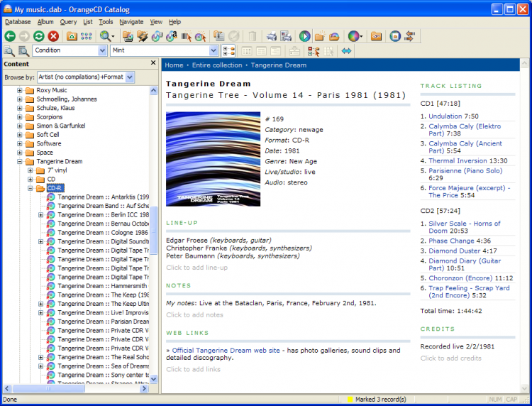Screen dimensions: 532x406
Task: Open the Condition filter dropdown
Action: 101,51
